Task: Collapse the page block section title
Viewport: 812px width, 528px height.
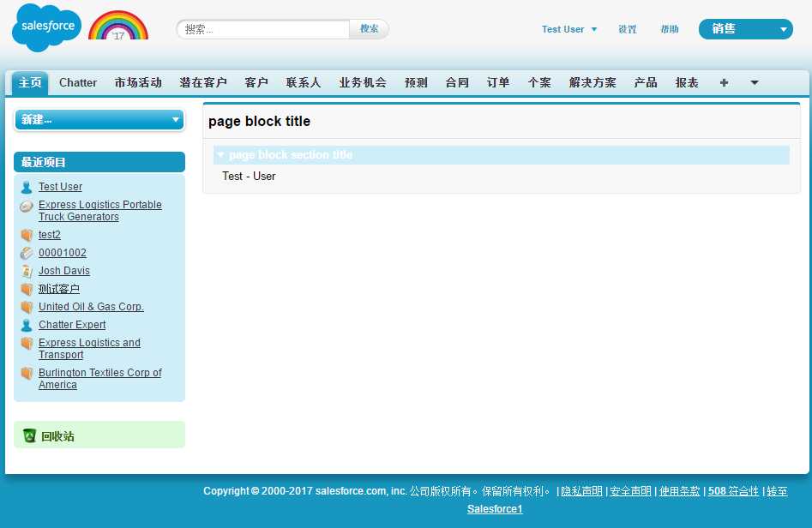Action: pos(220,155)
